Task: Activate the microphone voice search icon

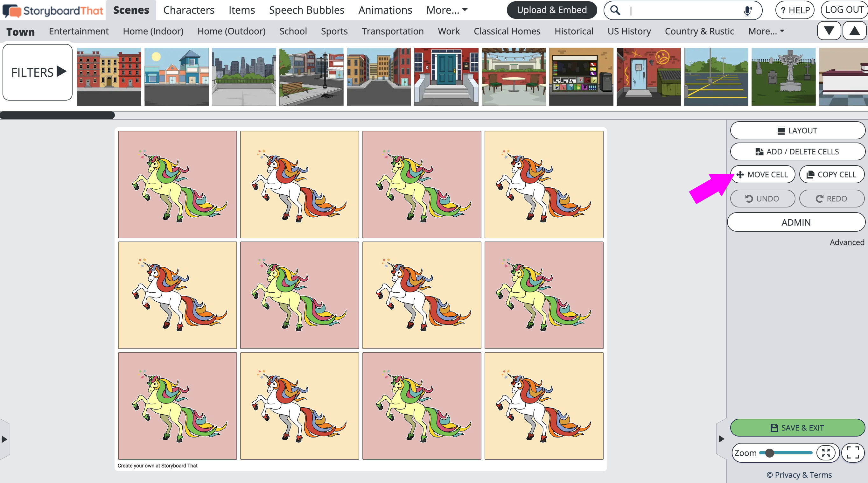Action: tap(747, 11)
